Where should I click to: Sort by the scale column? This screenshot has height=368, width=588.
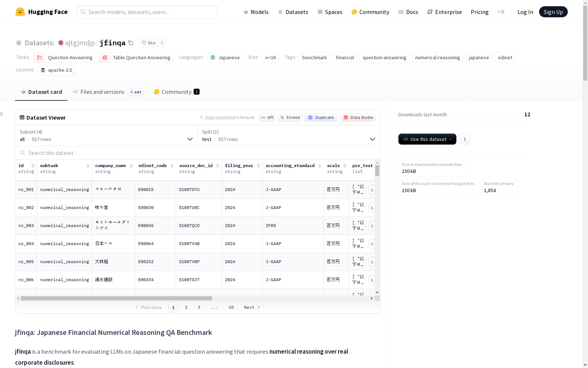(345, 166)
